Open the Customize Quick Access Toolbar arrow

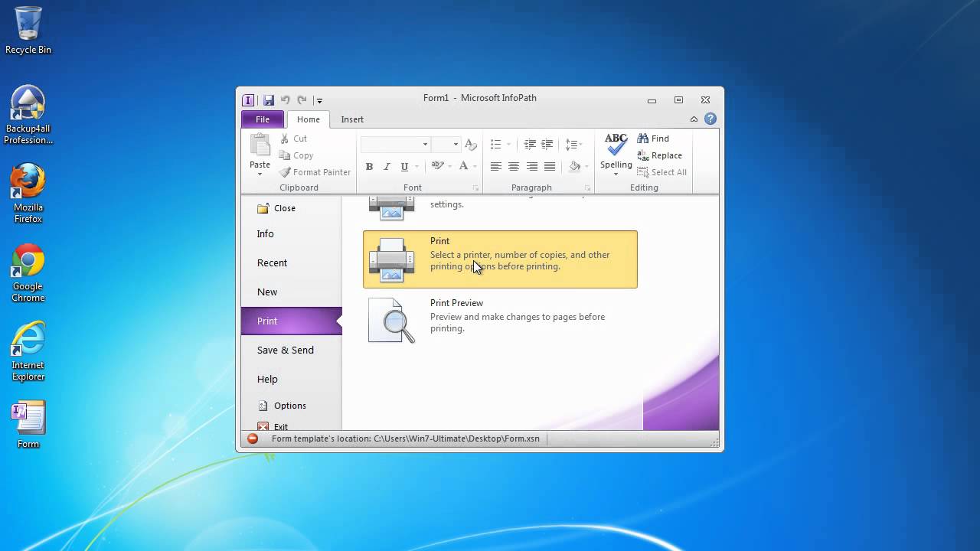point(319,100)
